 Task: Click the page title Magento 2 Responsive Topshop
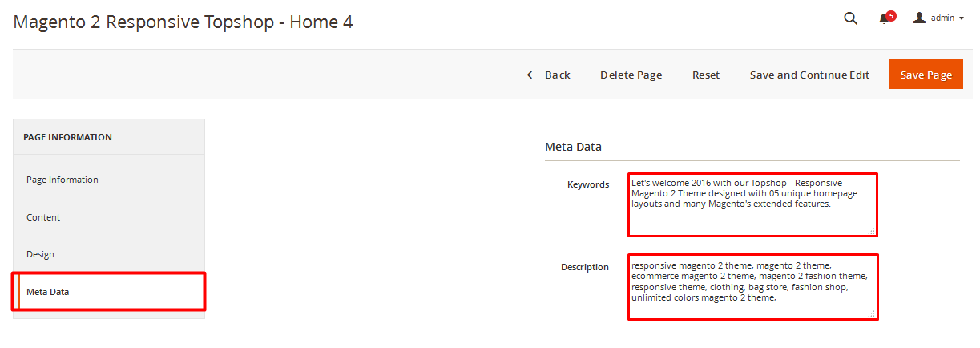183,22
